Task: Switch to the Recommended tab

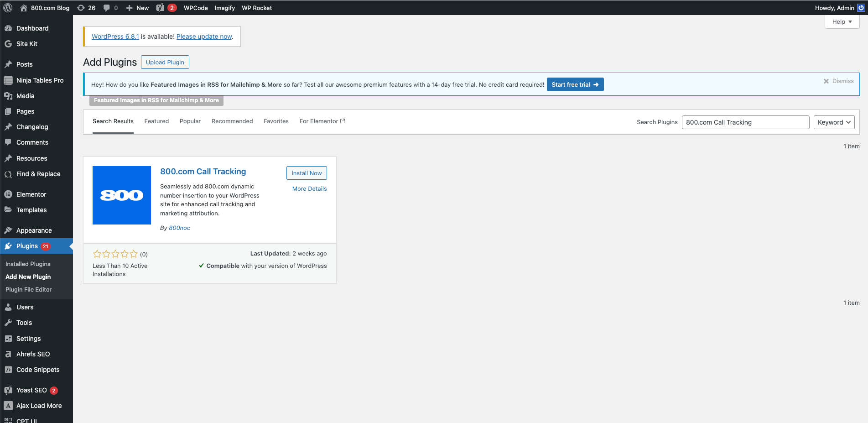Action: [x=232, y=121]
